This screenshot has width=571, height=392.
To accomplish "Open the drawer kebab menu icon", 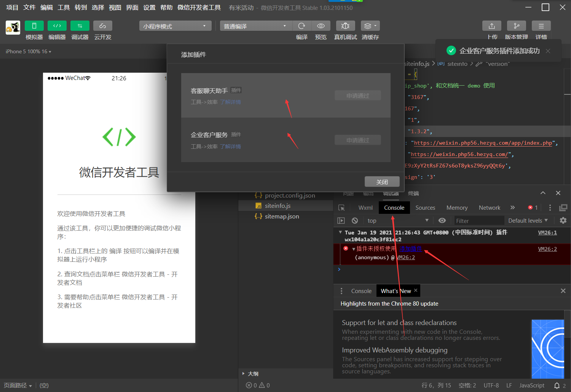I will click(x=341, y=291).
